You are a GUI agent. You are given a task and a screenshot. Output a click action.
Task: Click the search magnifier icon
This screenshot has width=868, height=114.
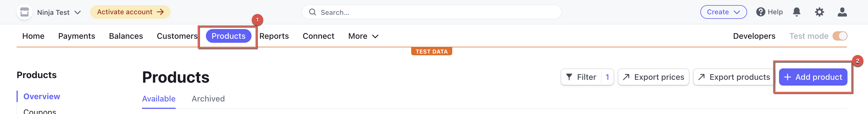[x=312, y=12]
